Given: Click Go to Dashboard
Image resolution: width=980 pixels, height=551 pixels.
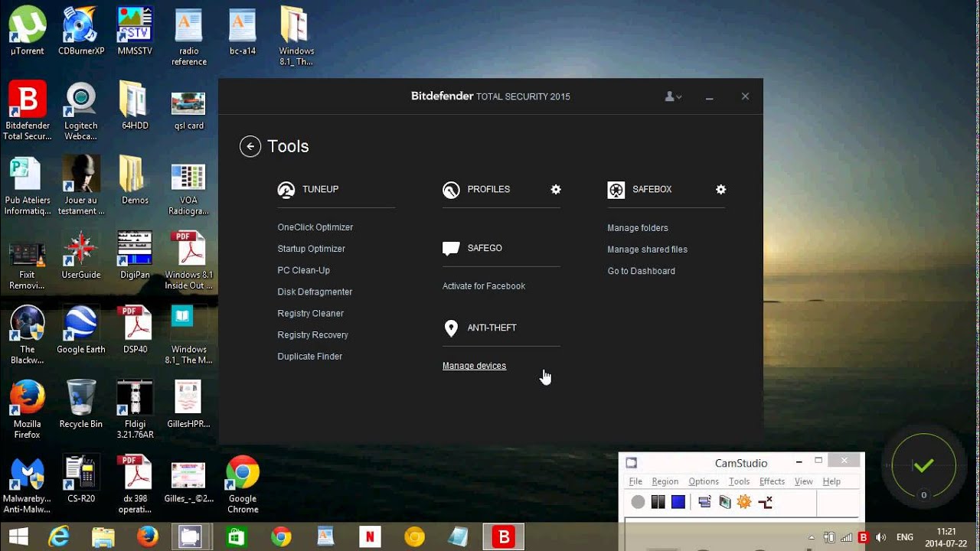Looking at the screenshot, I should 642,271.
